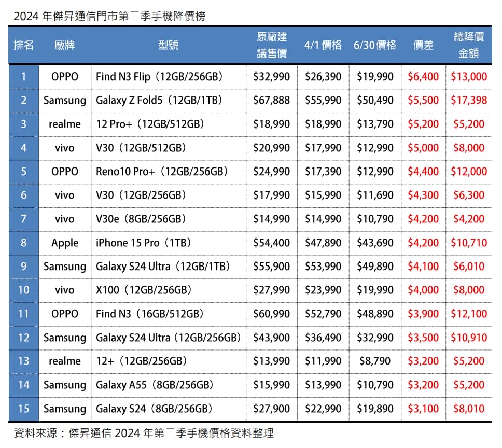
Task: Click the $23,990 price for vivo X100
Action: pyautogui.click(x=323, y=290)
